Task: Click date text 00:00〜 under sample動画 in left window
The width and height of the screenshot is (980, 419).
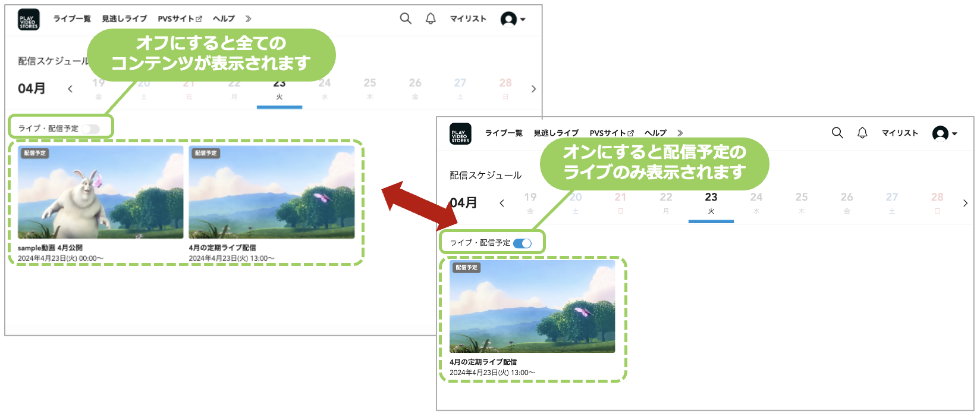Action: [92, 258]
